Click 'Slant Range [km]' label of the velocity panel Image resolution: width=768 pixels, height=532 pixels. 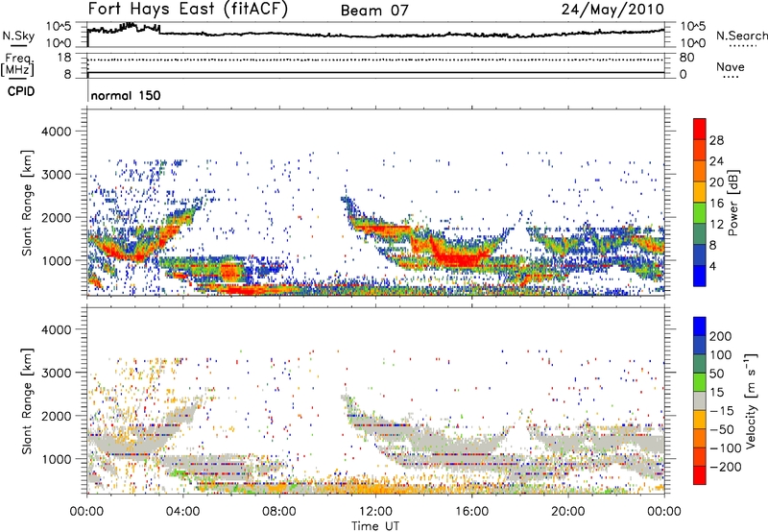click(x=27, y=401)
